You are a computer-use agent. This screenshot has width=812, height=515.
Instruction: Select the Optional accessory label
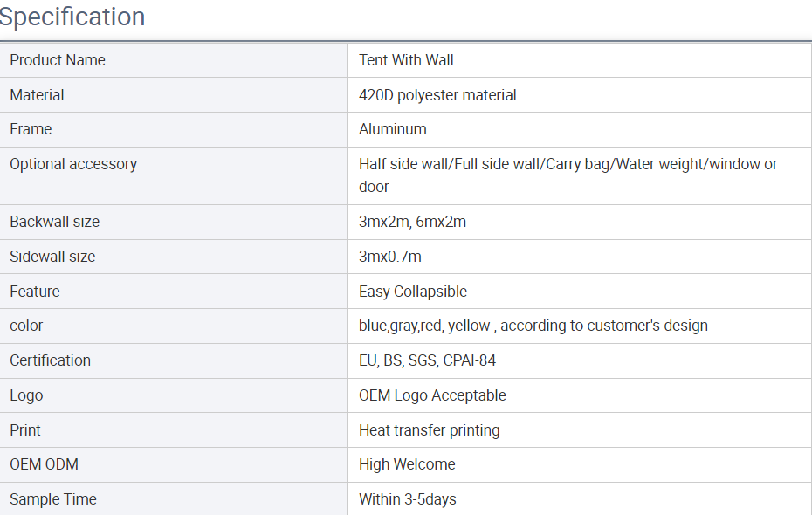point(73,164)
